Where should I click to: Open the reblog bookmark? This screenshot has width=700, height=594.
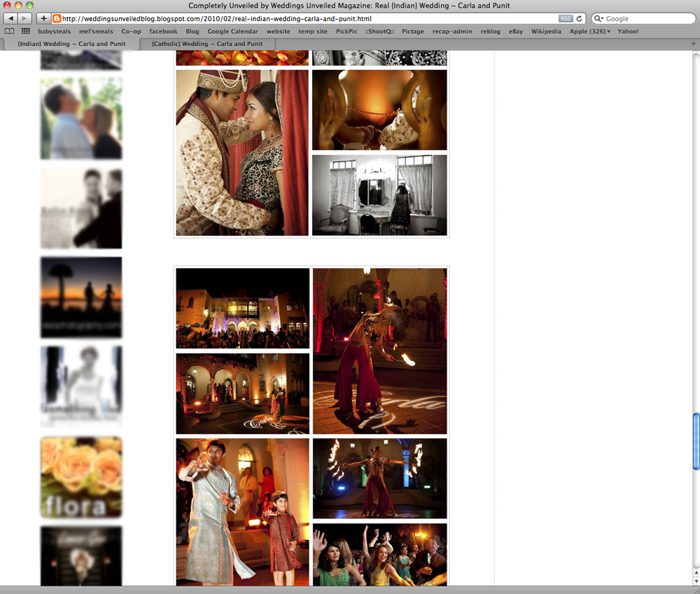pos(490,32)
